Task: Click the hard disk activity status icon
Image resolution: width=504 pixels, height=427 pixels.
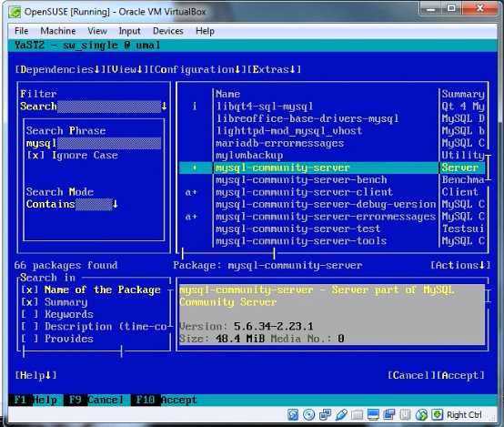Action: click(293, 415)
